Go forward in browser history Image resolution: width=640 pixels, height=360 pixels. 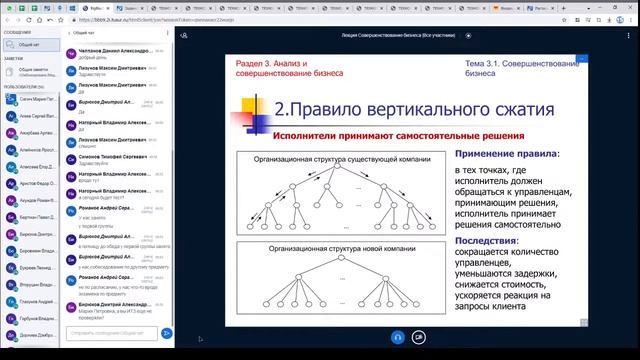pyautogui.click(x=18, y=20)
